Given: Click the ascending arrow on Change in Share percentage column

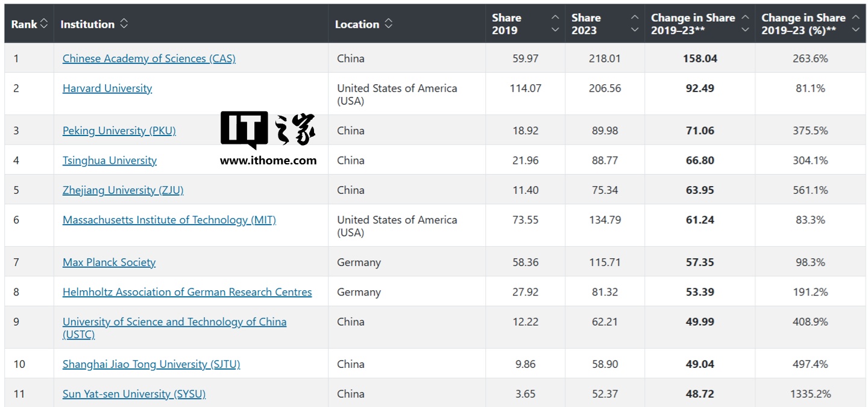Looking at the screenshot, I should [x=857, y=17].
